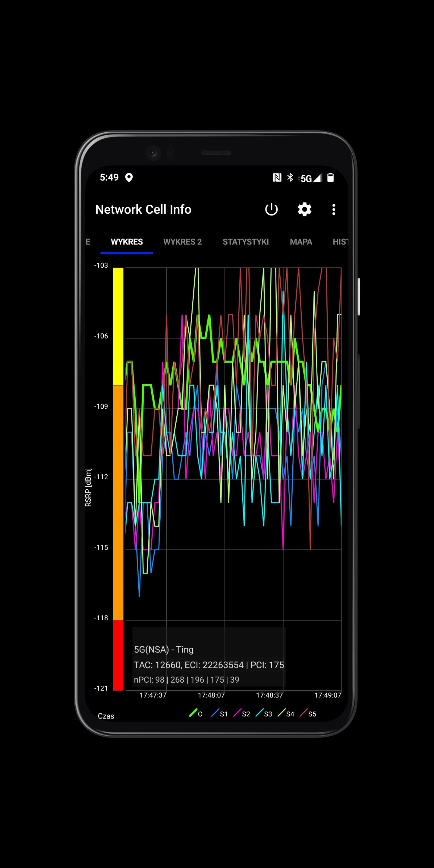This screenshot has width=434, height=868.
Task: Toggle the S1 series legend entry
Action: pos(219,714)
